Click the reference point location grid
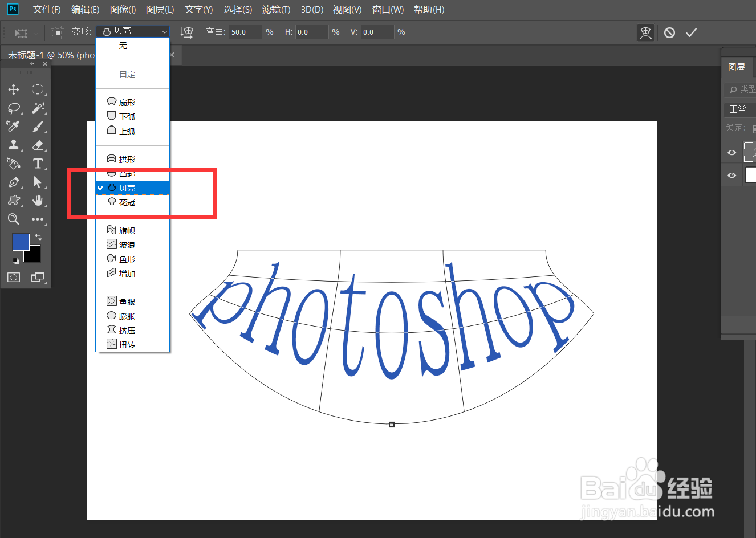This screenshot has width=756, height=538. 58,32
